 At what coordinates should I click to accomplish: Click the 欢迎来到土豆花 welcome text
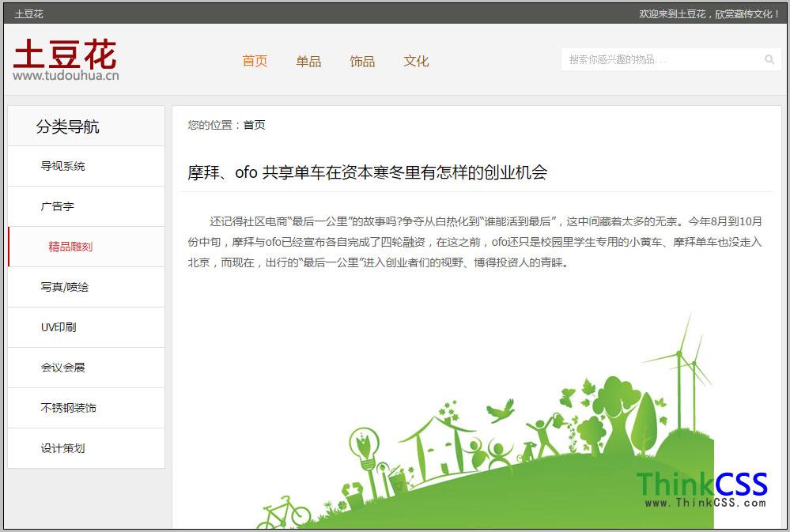[x=709, y=14]
